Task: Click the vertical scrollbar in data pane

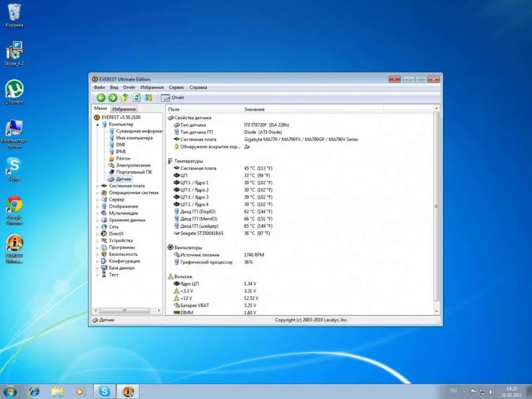Action: [437, 206]
